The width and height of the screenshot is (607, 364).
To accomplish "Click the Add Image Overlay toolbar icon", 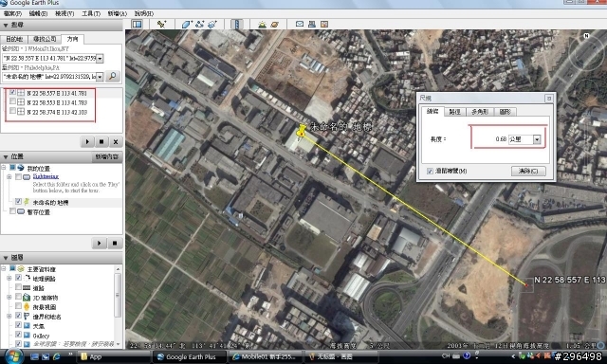I will tap(212, 24).
